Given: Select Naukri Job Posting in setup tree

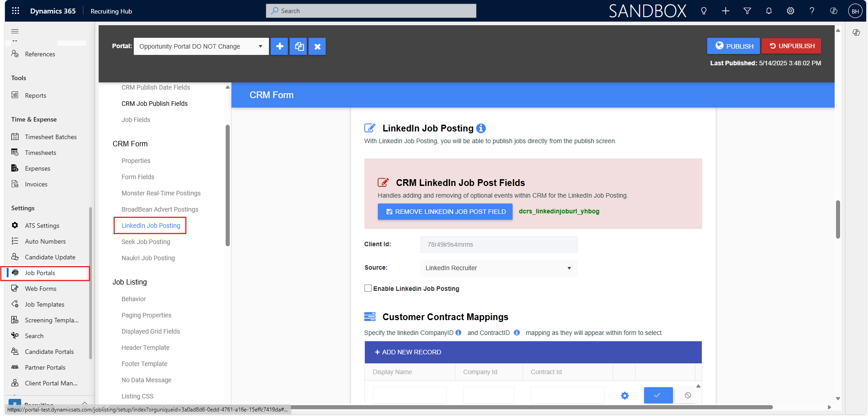Looking at the screenshot, I should click(148, 258).
